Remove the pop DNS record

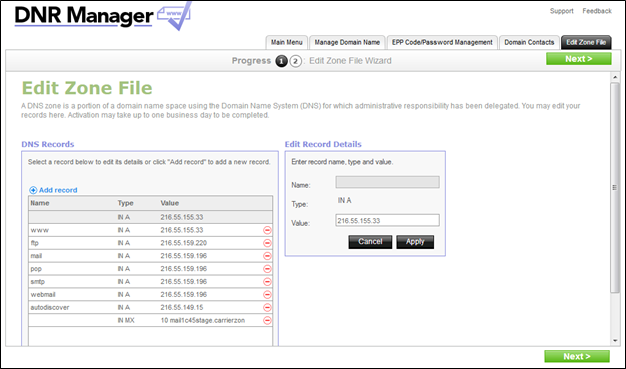pyautogui.click(x=267, y=269)
